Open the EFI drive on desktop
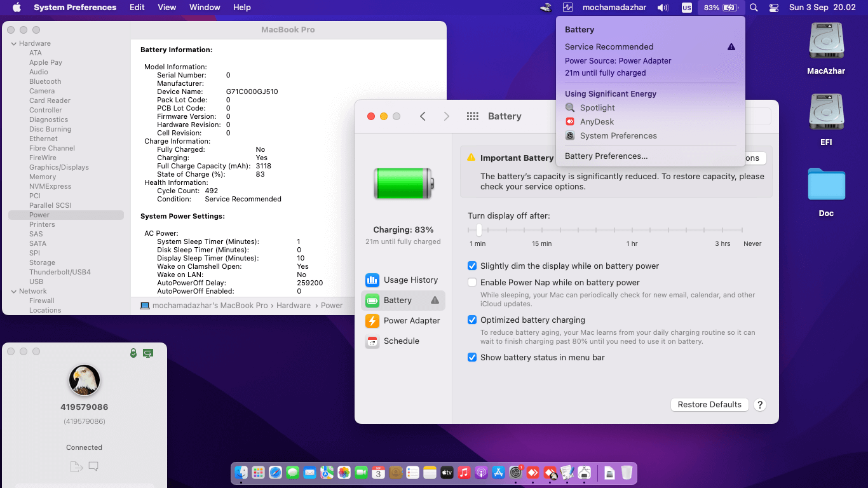868x488 pixels. 826,120
